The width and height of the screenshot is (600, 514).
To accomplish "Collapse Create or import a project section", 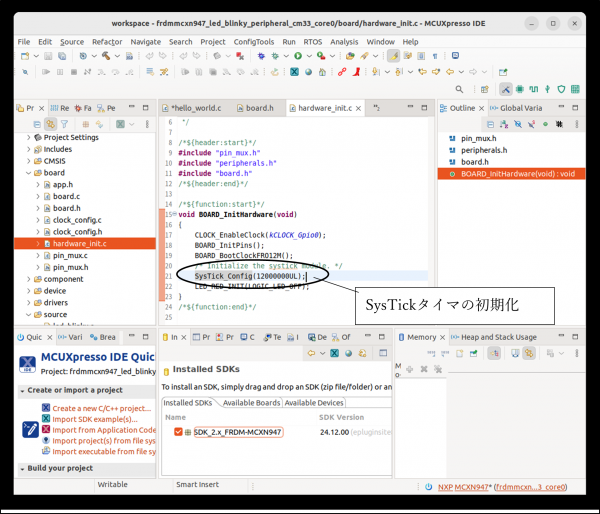I will point(22,391).
